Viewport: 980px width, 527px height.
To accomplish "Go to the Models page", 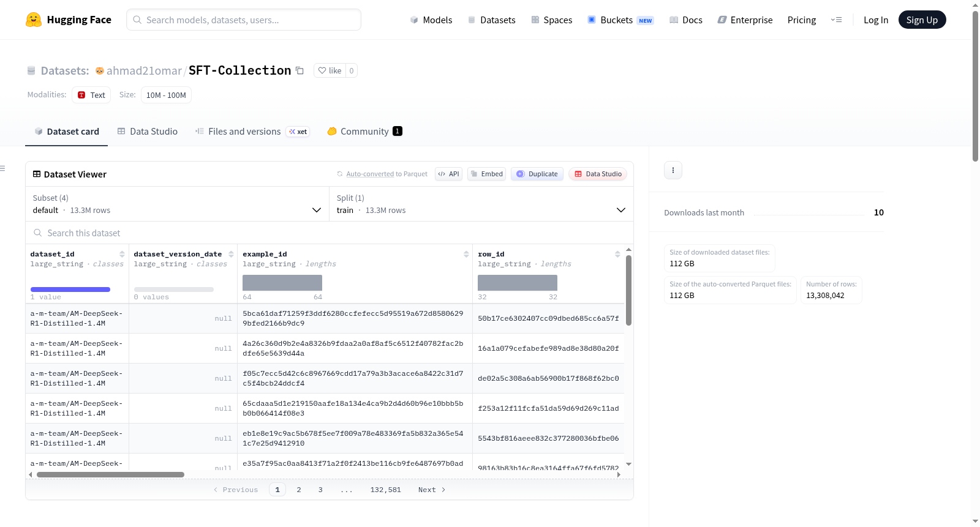I will coord(431,20).
